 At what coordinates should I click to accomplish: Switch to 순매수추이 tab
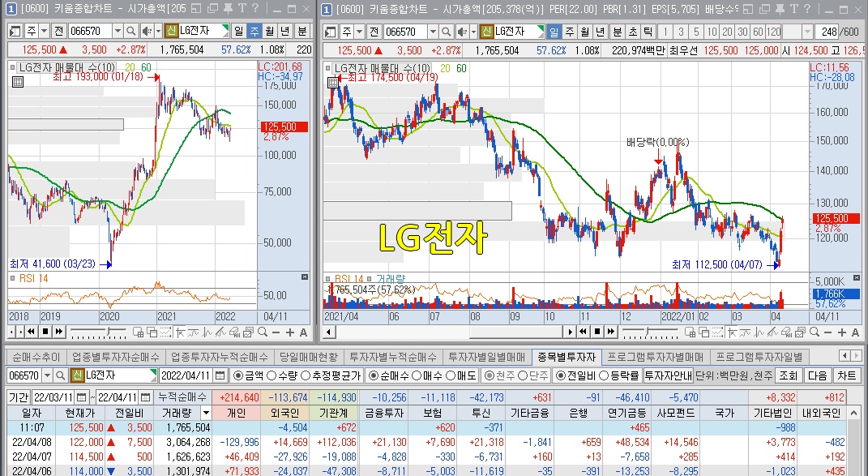tap(36, 357)
